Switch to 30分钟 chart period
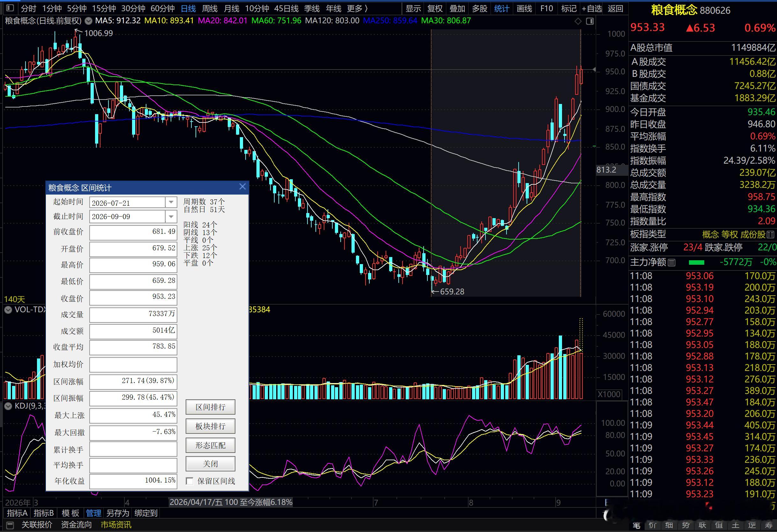The height and width of the screenshot is (532, 777). [133, 8]
